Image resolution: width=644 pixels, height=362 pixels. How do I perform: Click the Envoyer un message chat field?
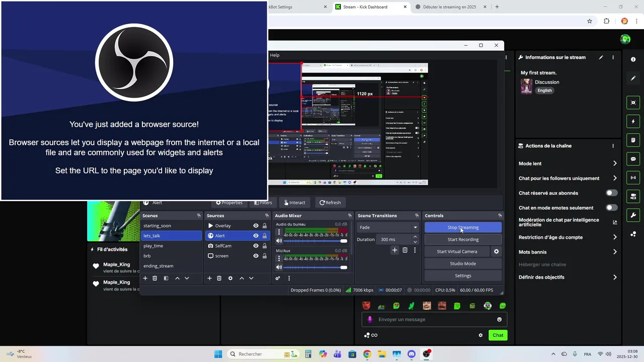point(434,319)
